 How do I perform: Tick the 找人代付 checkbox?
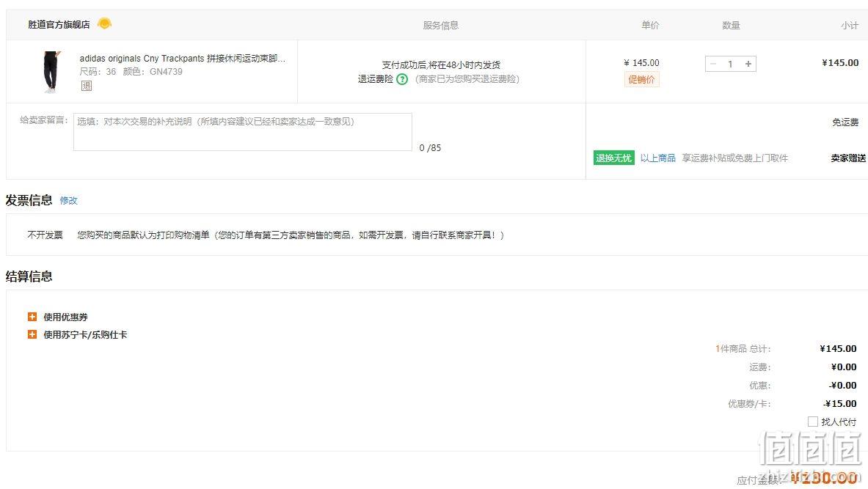click(813, 422)
